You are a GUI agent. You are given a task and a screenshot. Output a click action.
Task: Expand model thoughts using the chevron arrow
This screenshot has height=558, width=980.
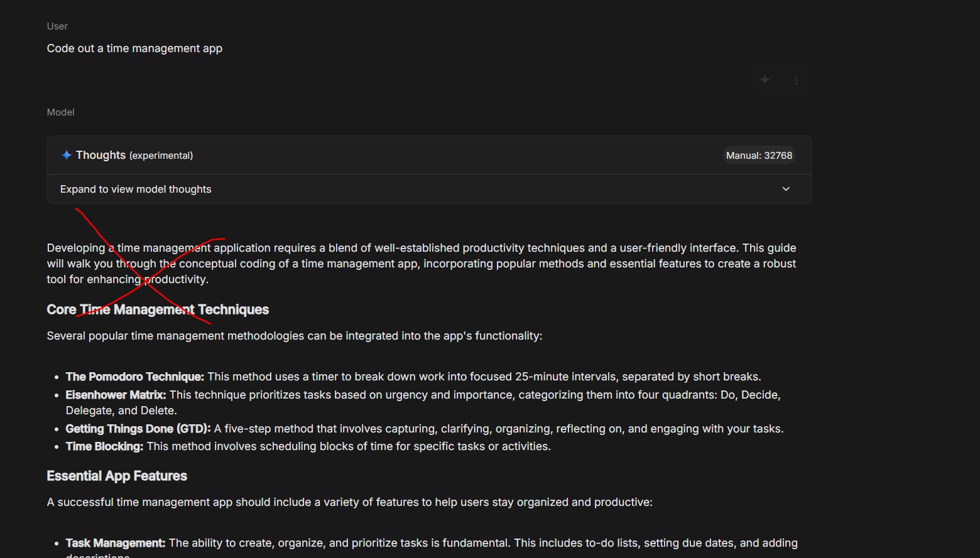click(786, 189)
